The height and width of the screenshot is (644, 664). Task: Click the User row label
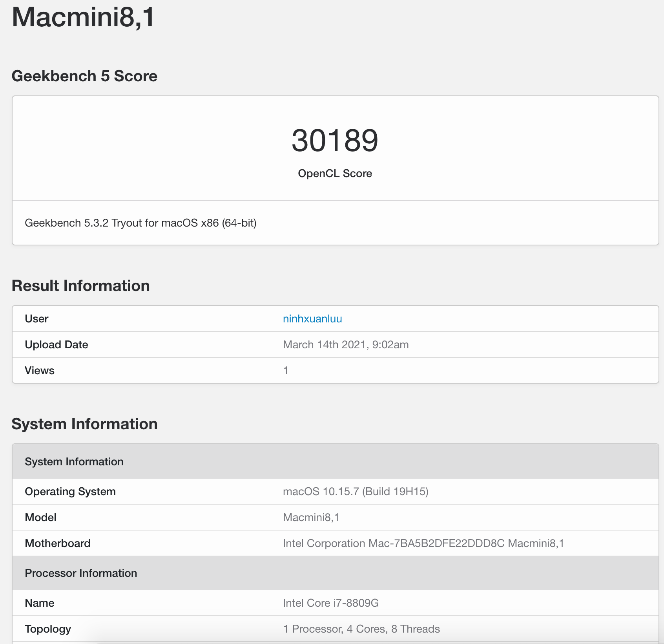point(36,319)
